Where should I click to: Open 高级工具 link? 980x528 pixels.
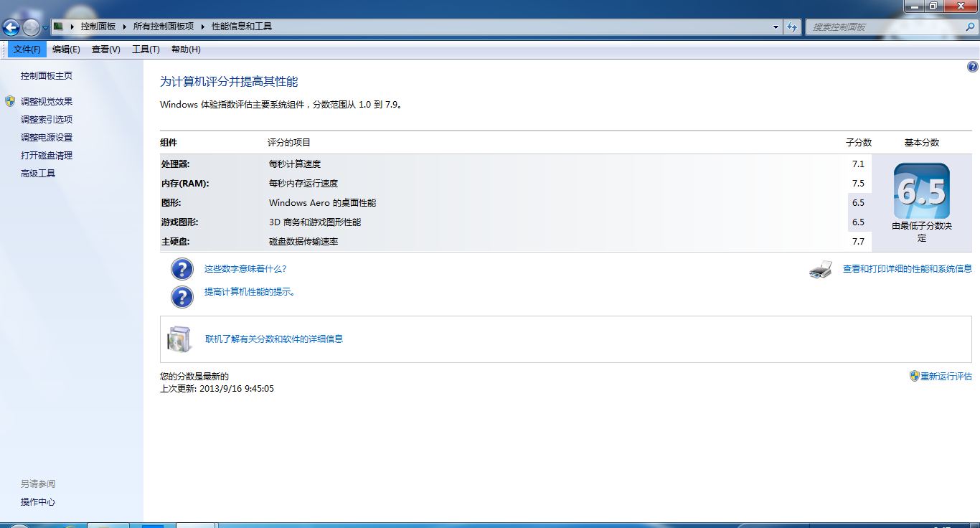coord(38,173)
